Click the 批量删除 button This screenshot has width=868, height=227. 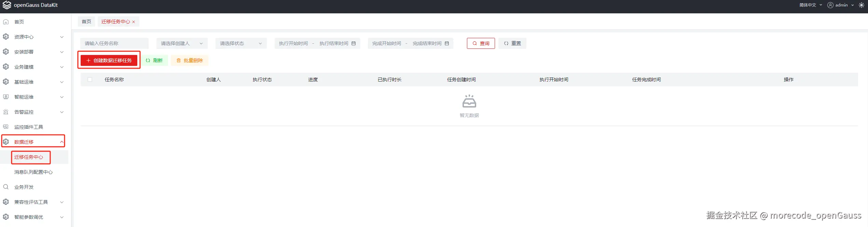(x=190, y=60)
